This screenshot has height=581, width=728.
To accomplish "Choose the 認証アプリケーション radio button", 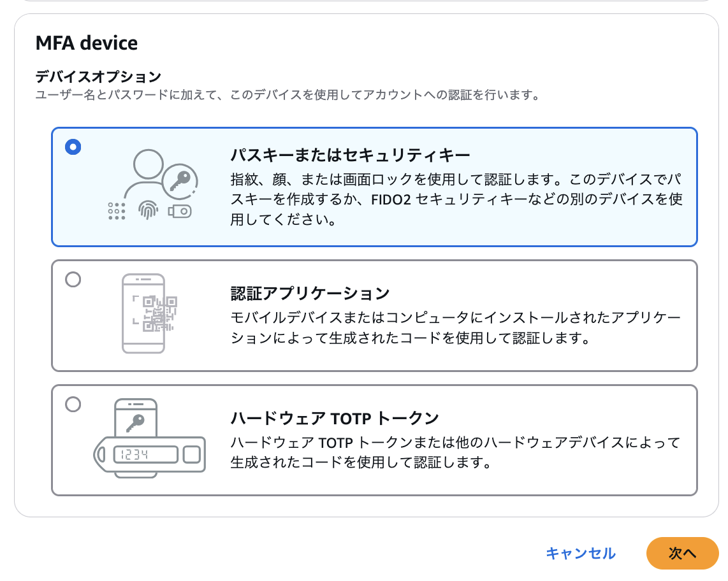I will pos(73,280).
